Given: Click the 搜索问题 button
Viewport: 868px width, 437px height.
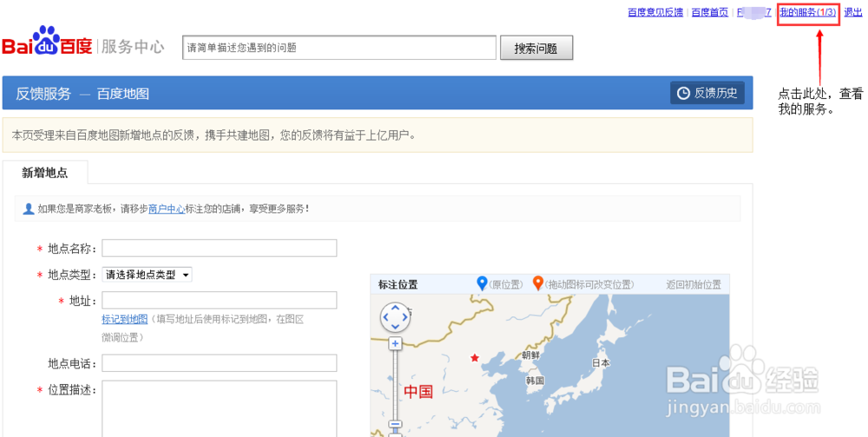Looking at the screenshot, I should 536,48.
